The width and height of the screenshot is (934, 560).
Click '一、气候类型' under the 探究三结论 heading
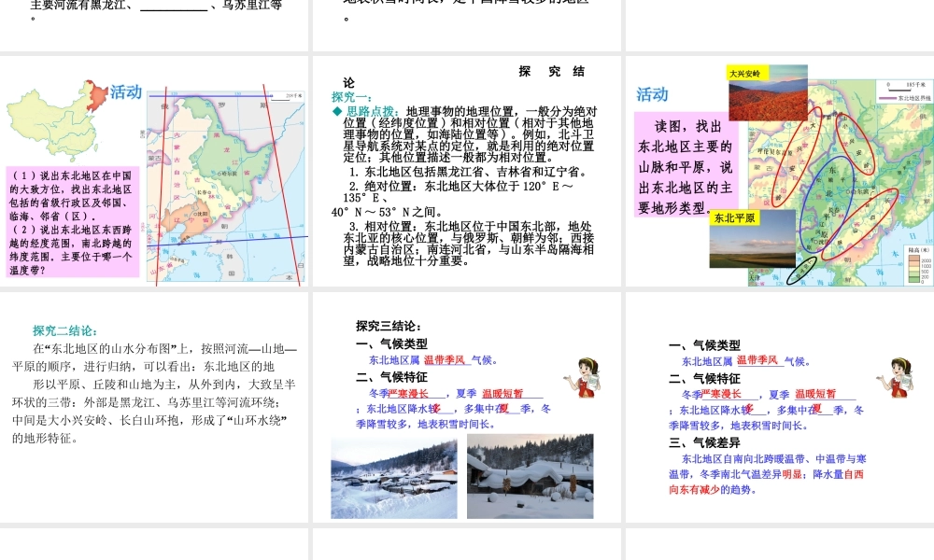click(392, 343)
